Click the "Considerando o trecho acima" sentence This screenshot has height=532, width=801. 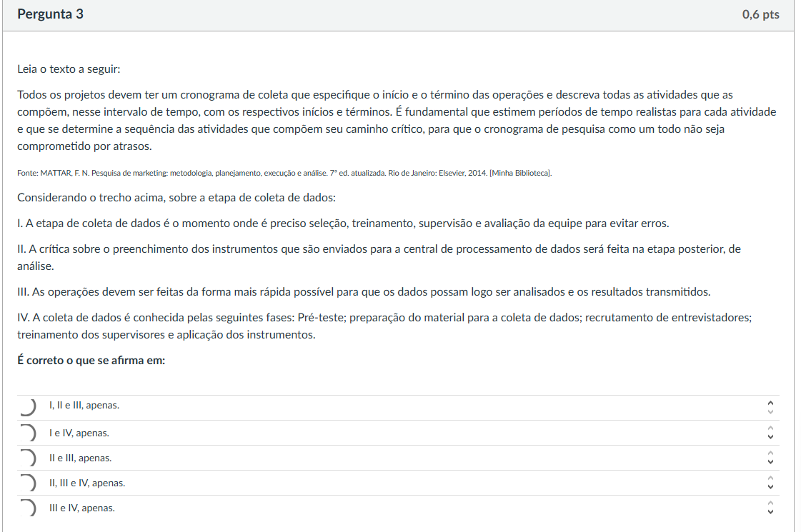click(x=176, y=197)
